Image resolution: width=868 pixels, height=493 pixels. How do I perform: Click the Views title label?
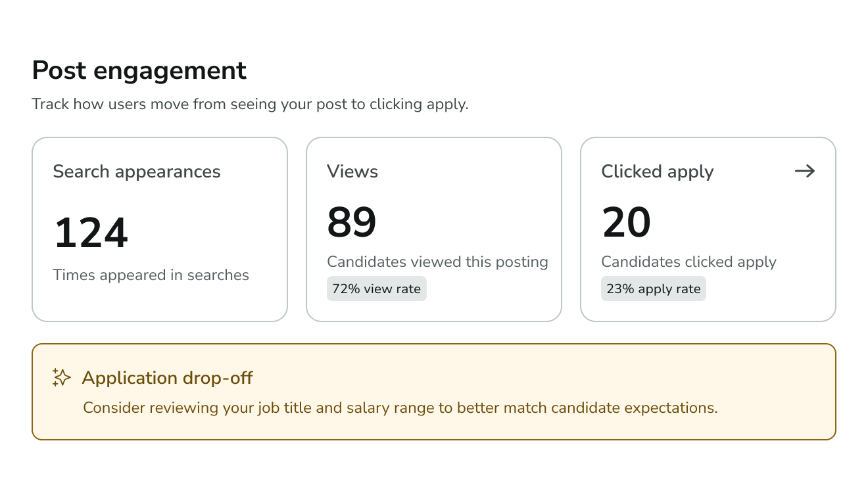pyautogui.click(x=352, y=172)
